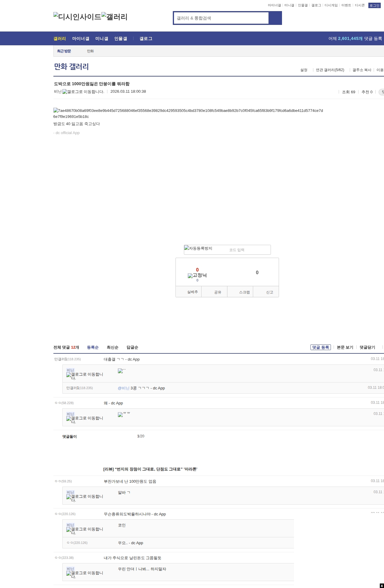Click the 신고 report button
The image size is (384, 588).
click(266, 292)
